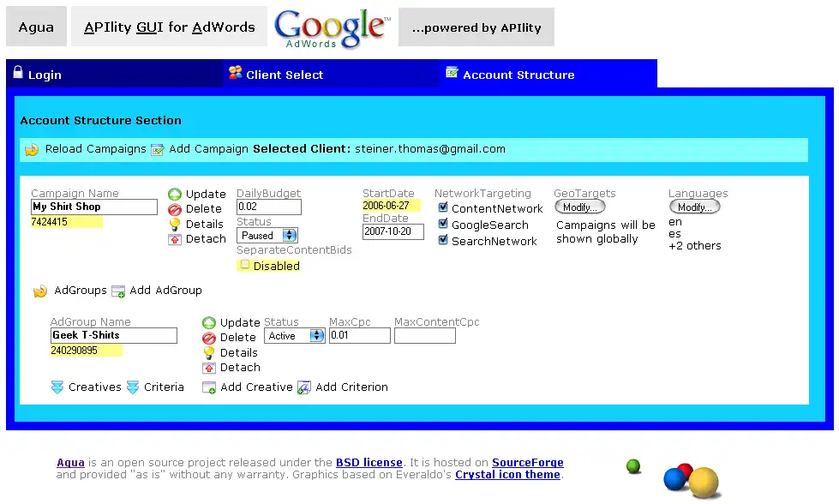Click the campaign Detach icon
The width and height of the screenshot is (839, 504).
pos(175,239)
